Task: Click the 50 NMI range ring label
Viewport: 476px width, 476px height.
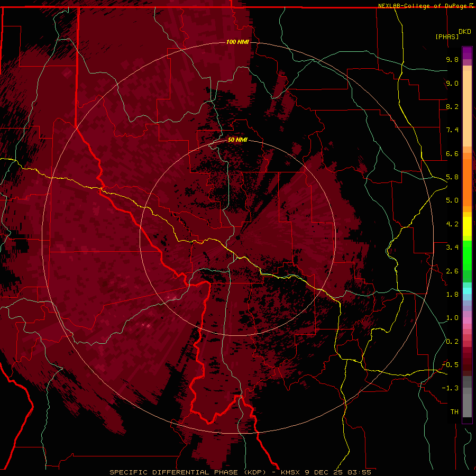Action: 237,140
